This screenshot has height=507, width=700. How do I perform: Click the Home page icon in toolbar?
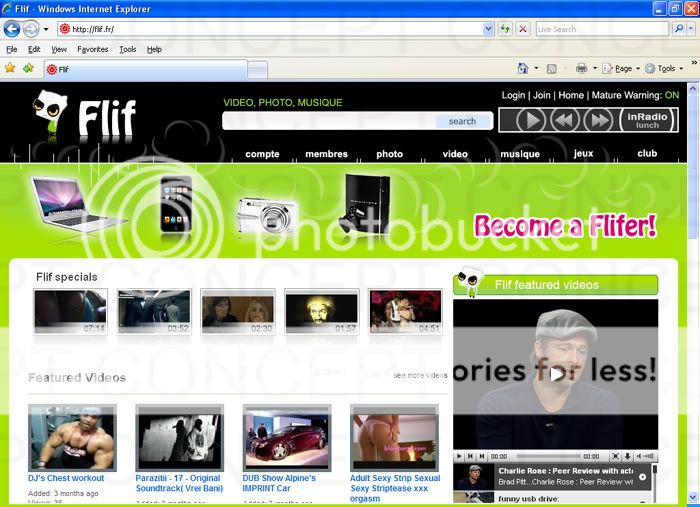point(522,68)
